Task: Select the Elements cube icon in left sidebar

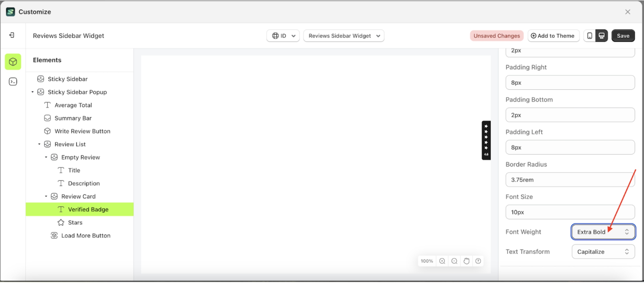Action: click(13, 62)
